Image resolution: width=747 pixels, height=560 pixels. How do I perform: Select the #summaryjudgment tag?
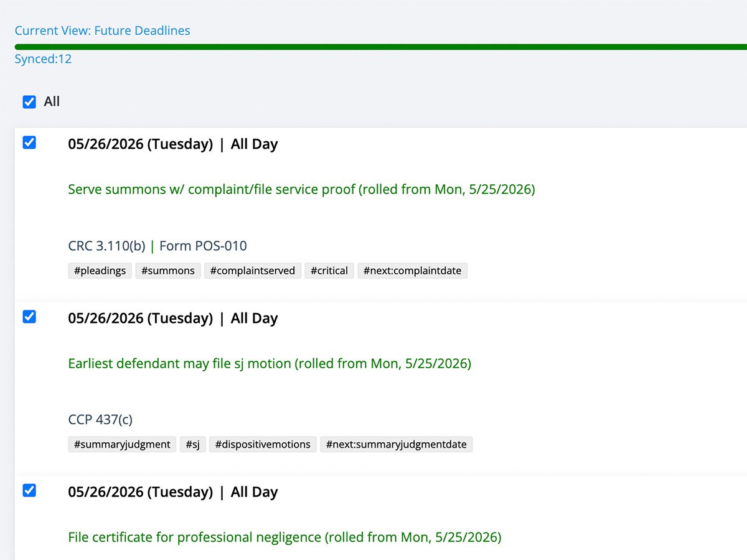[x=122, y=444]
